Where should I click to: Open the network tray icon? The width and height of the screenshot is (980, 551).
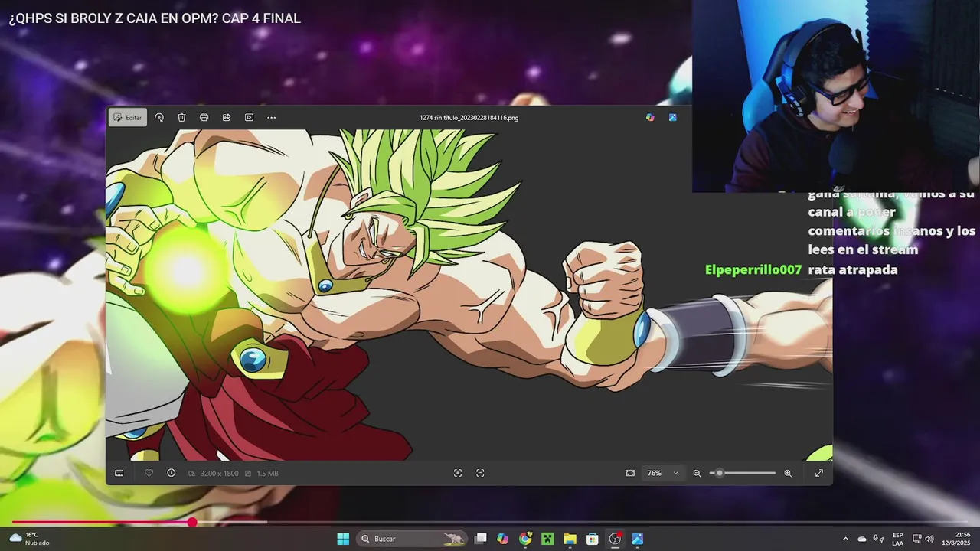click(916, 539)
